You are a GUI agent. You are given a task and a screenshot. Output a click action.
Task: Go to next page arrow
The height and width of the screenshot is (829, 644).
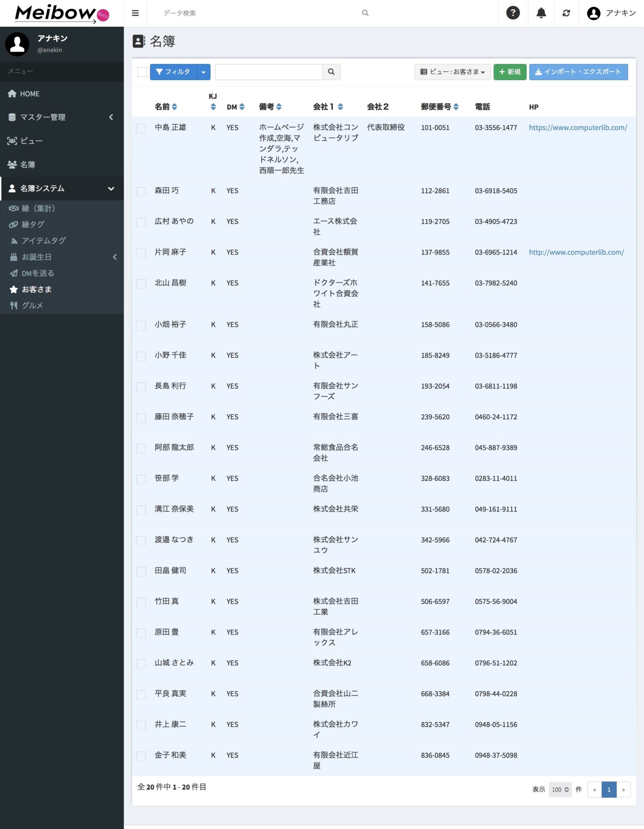tap(623, 789)
